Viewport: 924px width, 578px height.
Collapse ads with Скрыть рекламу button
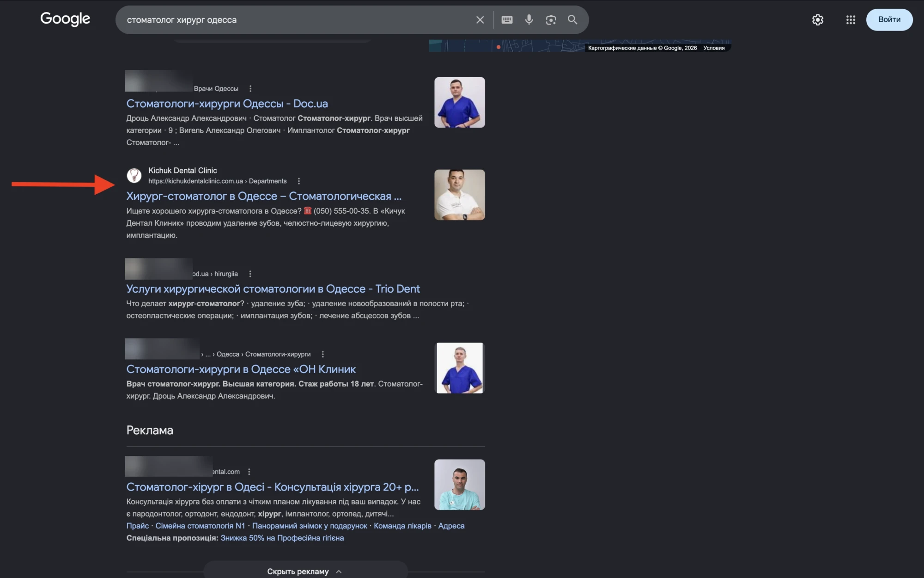(305, 571)
